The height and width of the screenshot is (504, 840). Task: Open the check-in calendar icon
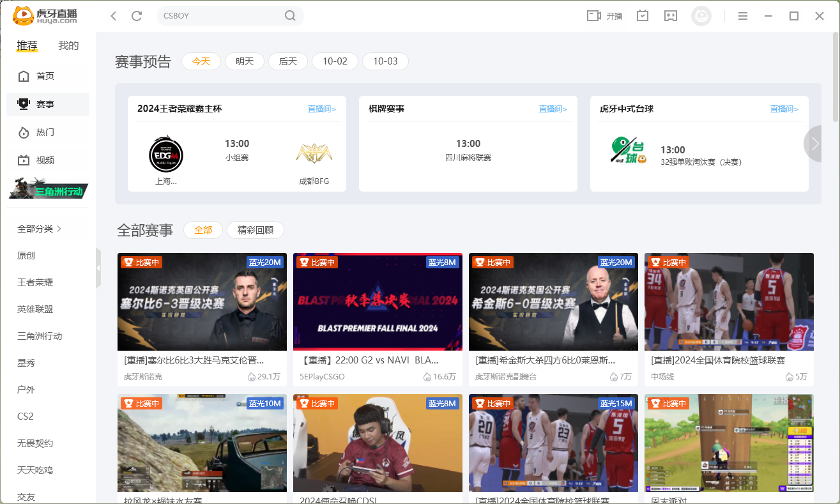[643, 16]
